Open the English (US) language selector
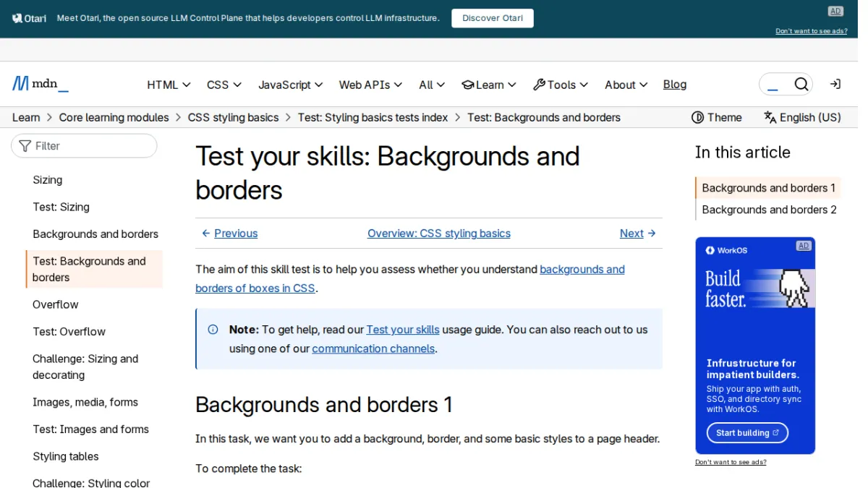 pos(802,117)
